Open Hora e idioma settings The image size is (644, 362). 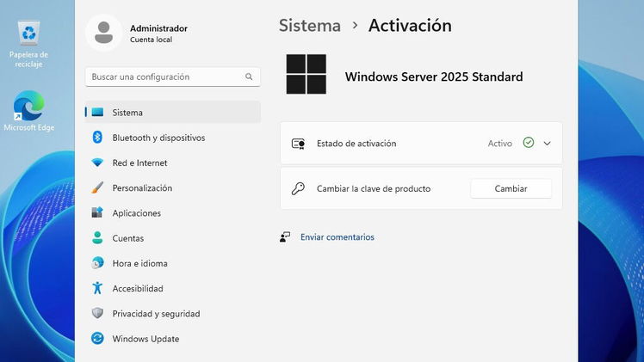pyautogui.click(x=172, y=263)
